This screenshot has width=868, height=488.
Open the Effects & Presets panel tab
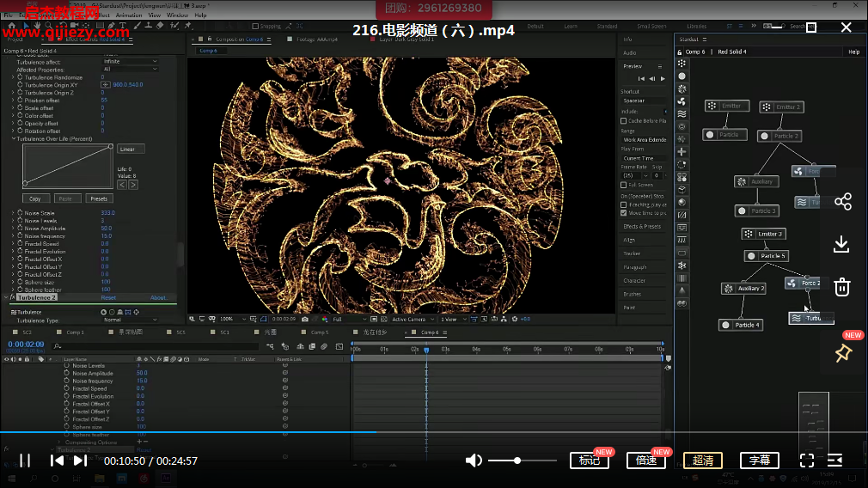pos(642,226)
